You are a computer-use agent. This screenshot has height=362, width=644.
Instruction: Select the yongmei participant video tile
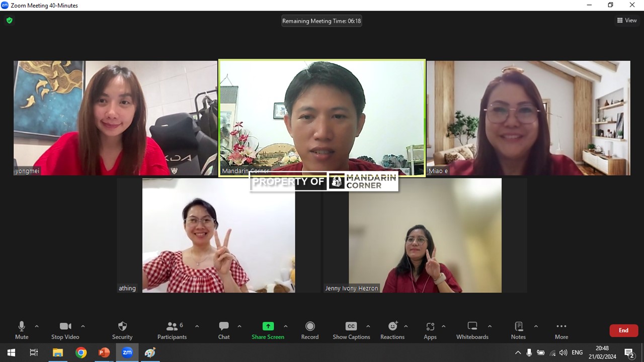(115, 118)
